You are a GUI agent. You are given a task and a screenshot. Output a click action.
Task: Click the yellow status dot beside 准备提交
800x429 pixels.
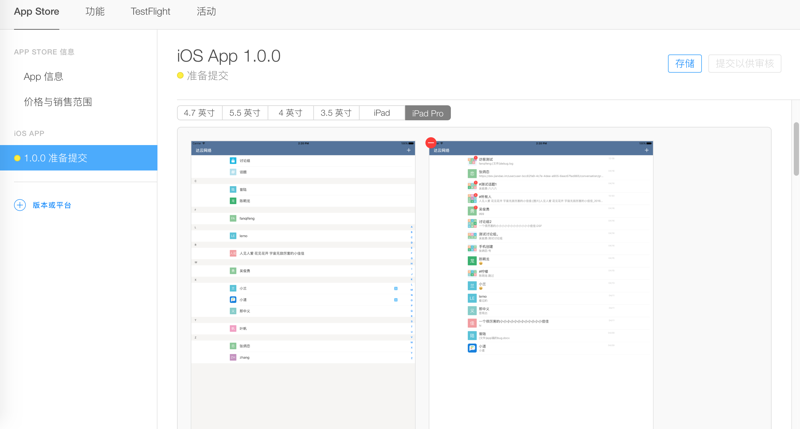[x=180, y=75]
